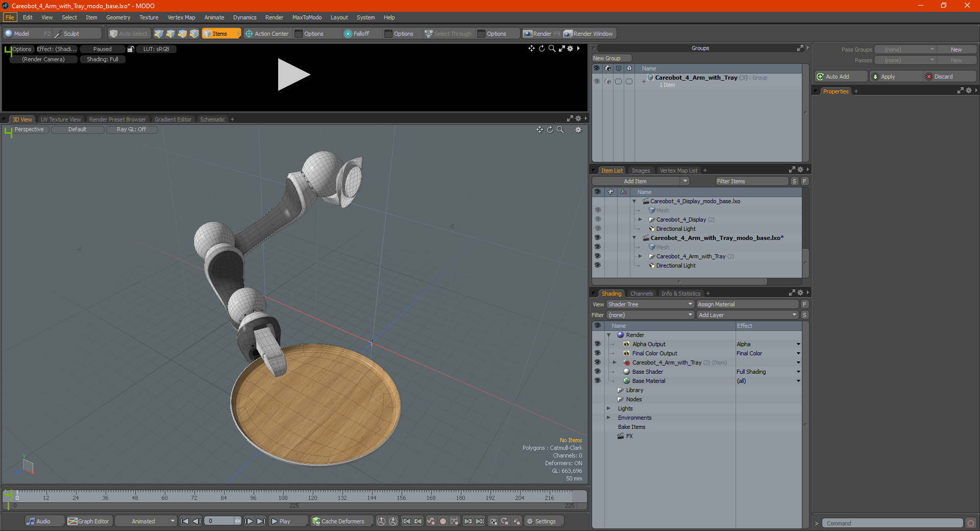Switch to the Channels tab
This screenshot has height=531, width=980.
[x=641, y=294]
